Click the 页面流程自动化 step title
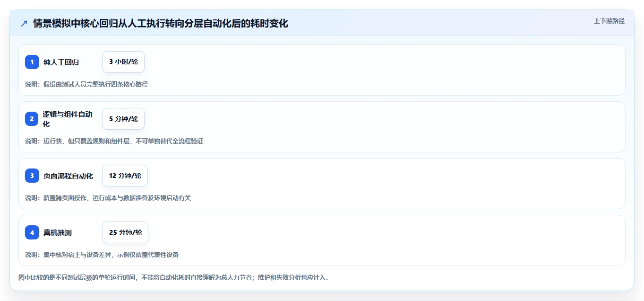The width and height of the screenshot is (644, 301). (68, 176)
